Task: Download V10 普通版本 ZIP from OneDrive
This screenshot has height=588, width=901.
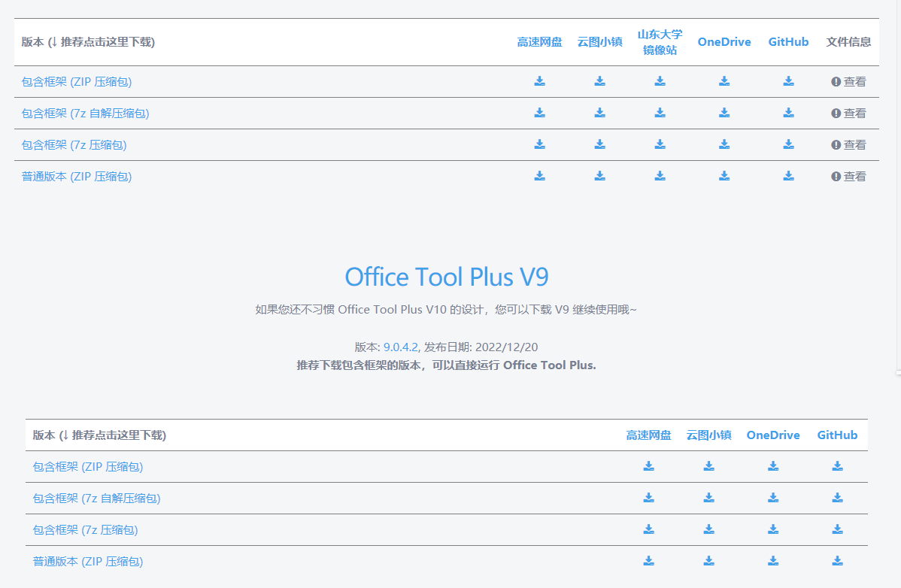Action: [724, 176]
